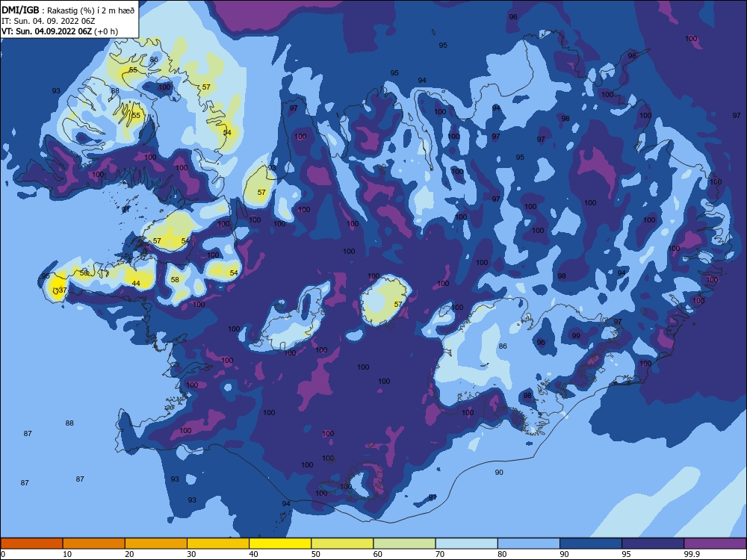
Task: Click the 'IT: Sun. 04. 09. 2022 06Z' line
Action: pos(49,21)
